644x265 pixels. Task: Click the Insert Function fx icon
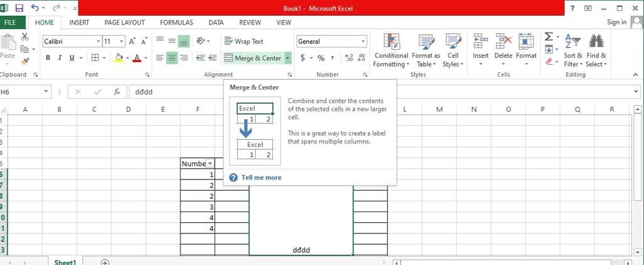[x=117, y=92]
